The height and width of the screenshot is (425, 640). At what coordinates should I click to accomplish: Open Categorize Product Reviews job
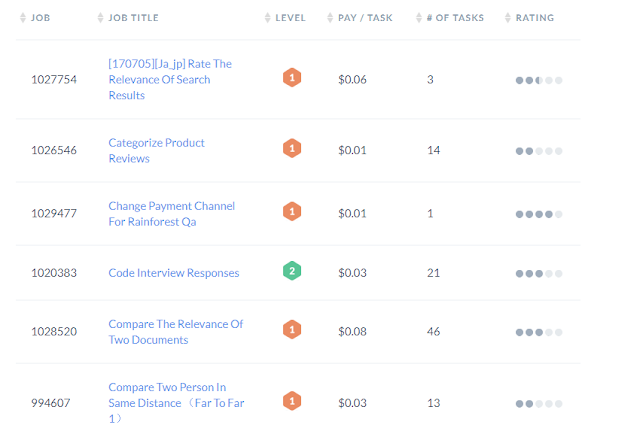pos(156,150)
